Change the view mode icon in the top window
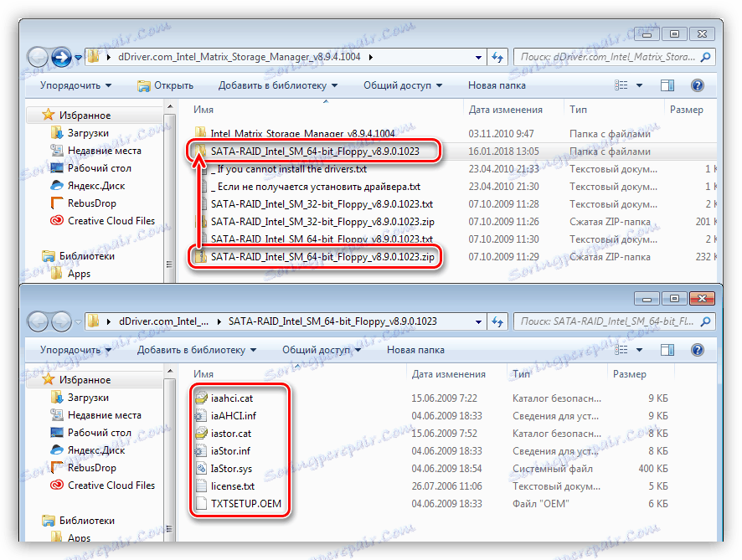Image resolution: width=742 pixels, height=560 pixels. (x=621, y=85)
